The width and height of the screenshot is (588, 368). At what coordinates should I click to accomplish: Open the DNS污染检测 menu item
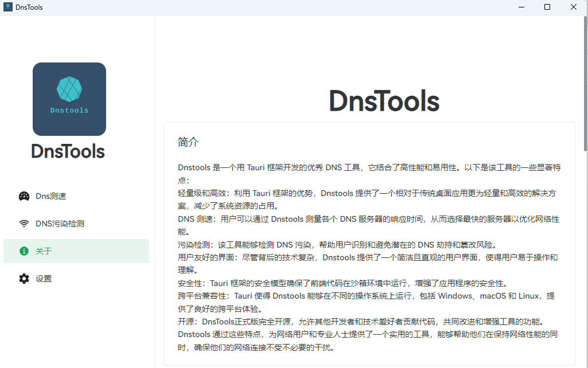tap(76, 224)
